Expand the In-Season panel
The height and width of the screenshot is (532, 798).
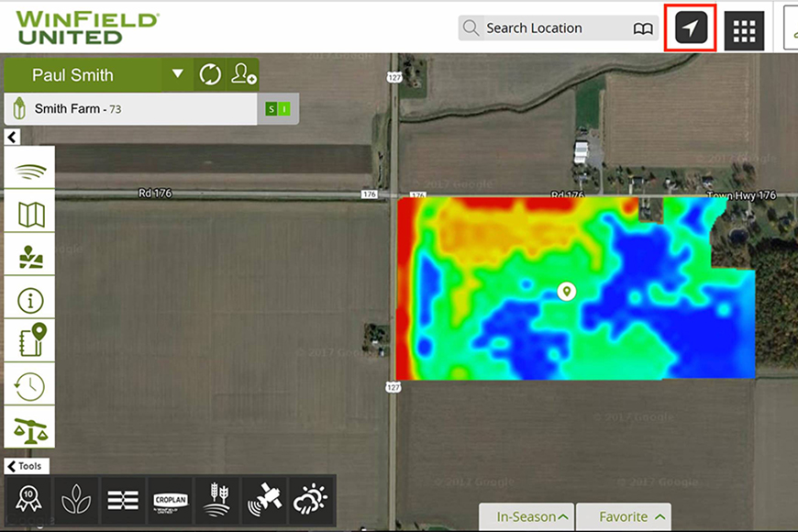(x=526, y=516)
